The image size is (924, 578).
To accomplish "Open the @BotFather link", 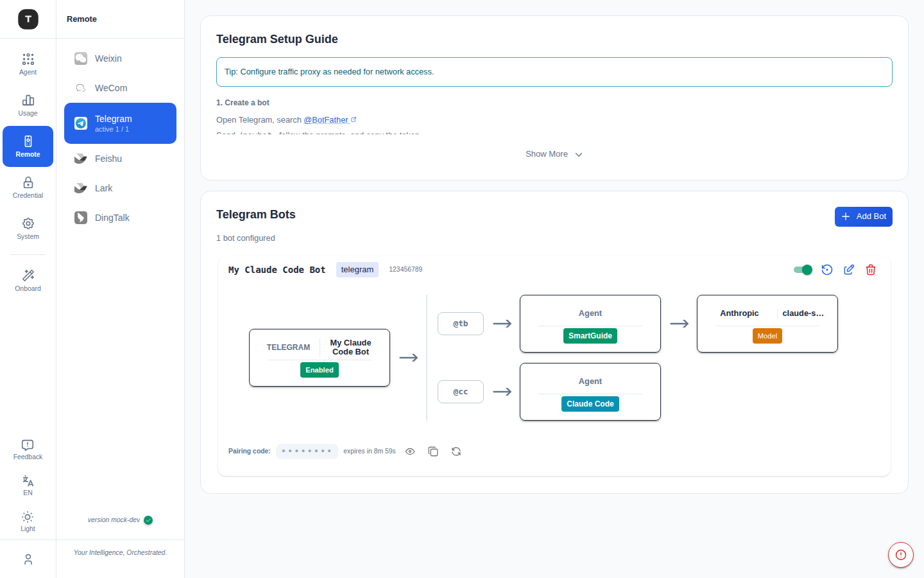I will point(330,120).
